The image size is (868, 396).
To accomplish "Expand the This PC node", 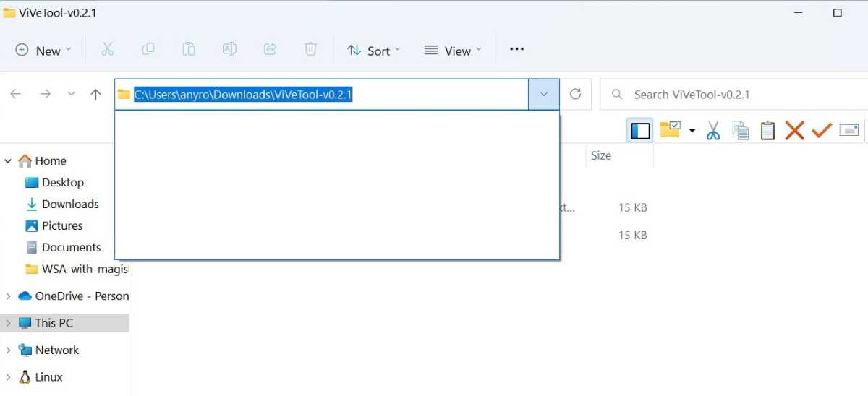I will [x=8, y=323].
